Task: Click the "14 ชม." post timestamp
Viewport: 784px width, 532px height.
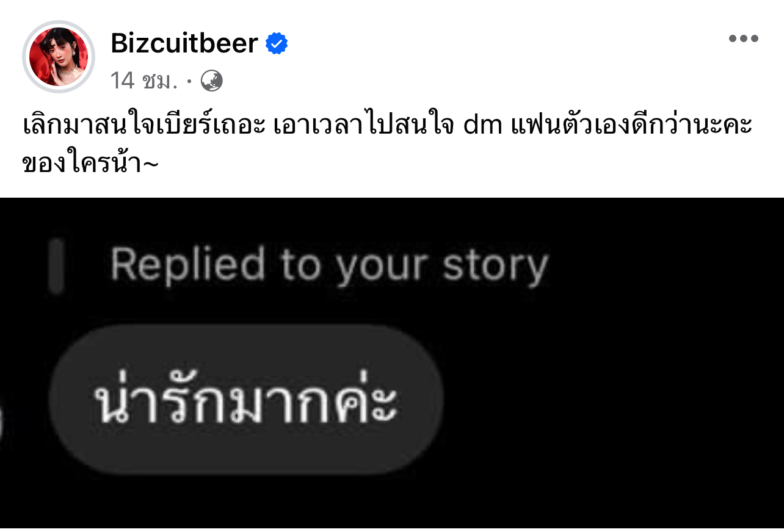Action: pyautogui.click(x=143, y=81)
